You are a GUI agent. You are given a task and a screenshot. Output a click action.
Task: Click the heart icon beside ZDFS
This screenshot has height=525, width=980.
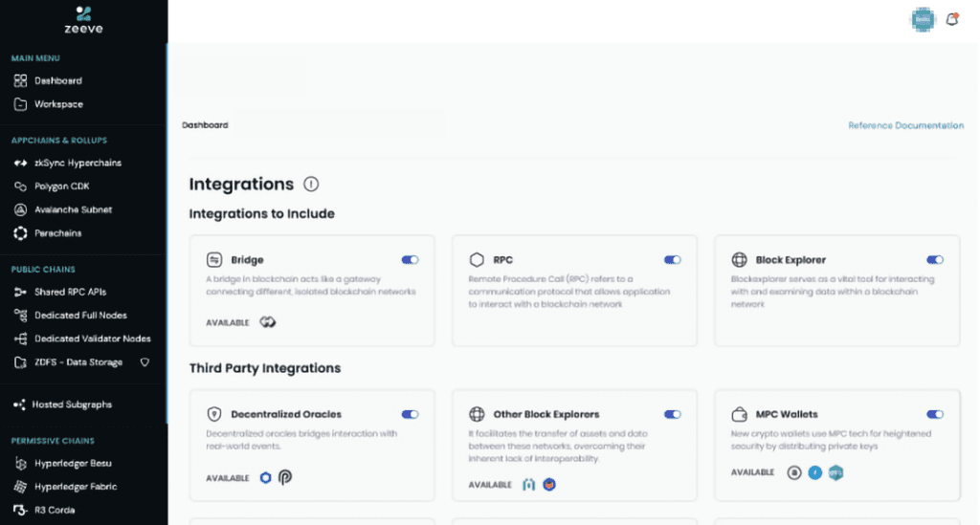point(145,362)
